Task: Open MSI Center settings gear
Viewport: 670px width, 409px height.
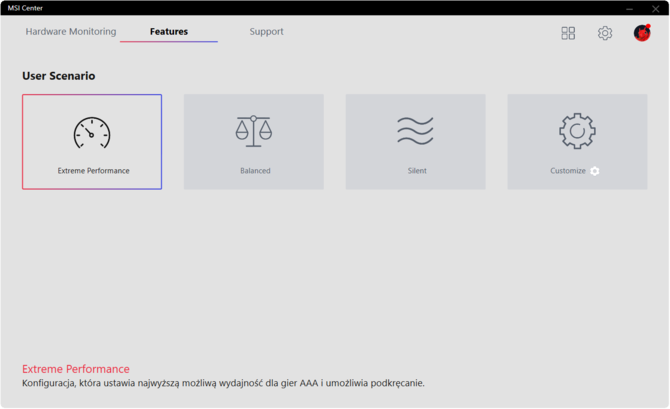Action: (x=605, y=33)
